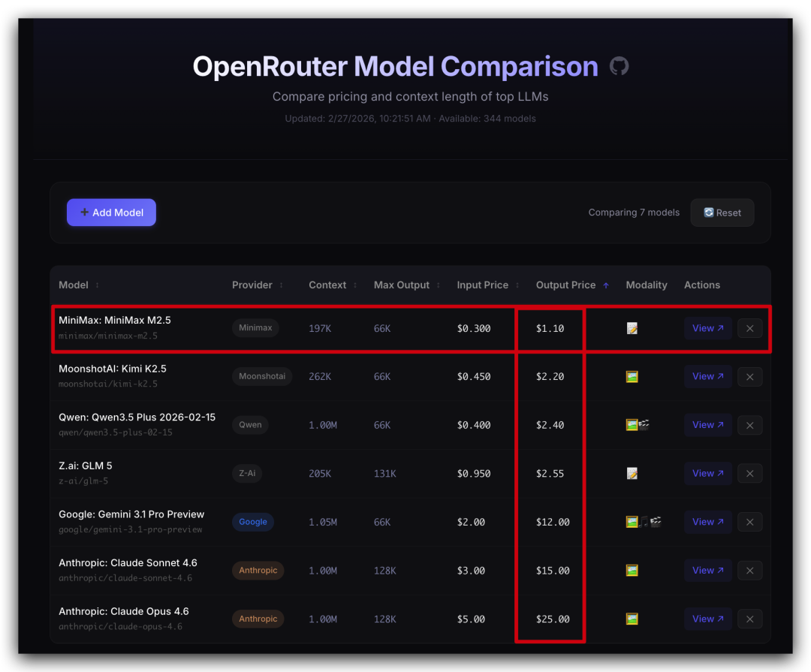The width and height of the screenshot is (811, 672).
Task: Delete Qwen3.5 Plus row via X icon
Action: pyautogui.click(x=749, y=425)
